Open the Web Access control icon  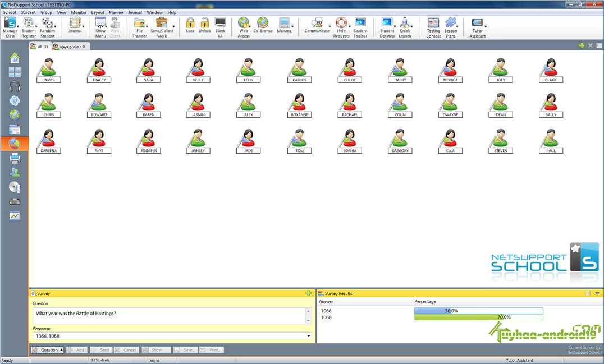click(244, 27)
